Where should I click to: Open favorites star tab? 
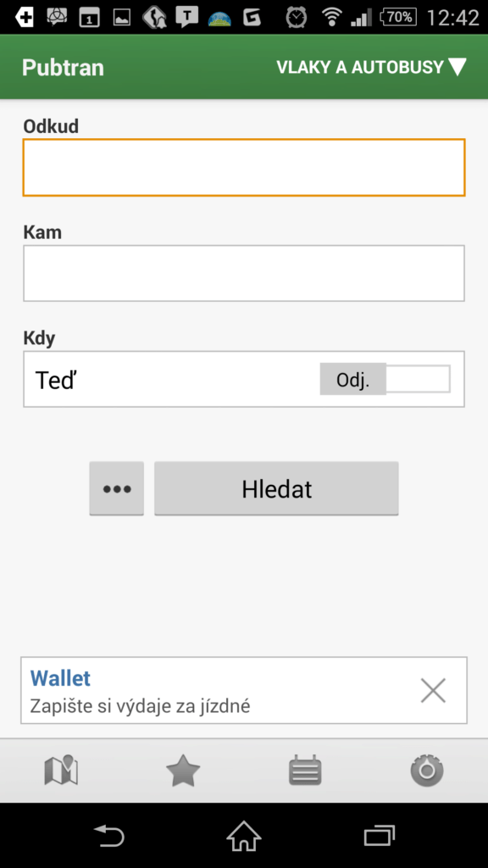coord(183,771)
